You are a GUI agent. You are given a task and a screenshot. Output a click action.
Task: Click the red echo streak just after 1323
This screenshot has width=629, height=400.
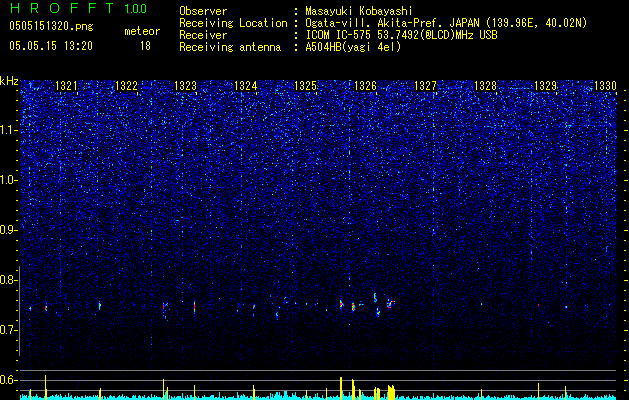194,307
